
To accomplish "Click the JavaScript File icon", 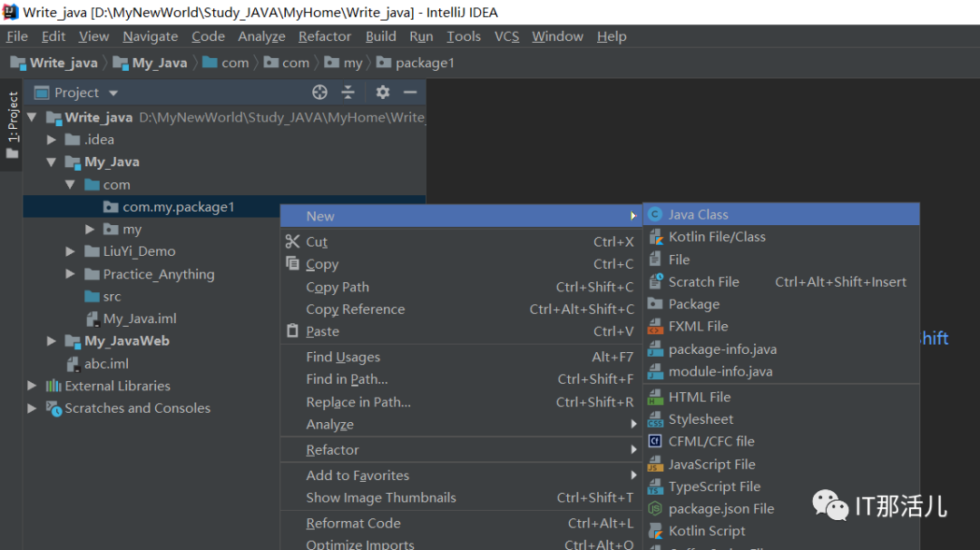I will (655, 465).
